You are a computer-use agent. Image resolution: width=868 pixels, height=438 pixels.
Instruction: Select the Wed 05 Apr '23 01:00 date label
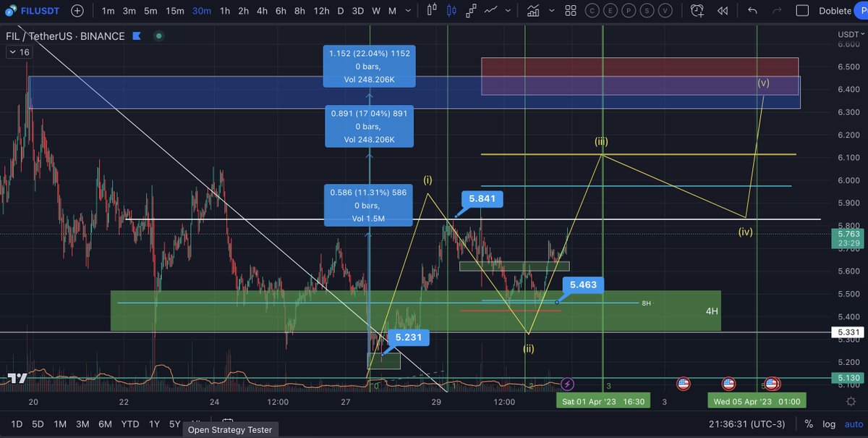coord(757,400)
